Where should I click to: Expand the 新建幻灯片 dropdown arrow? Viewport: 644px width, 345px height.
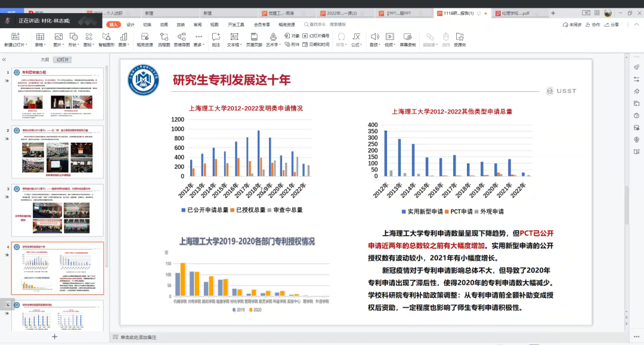pyautogui.click(x=26, y=45)
